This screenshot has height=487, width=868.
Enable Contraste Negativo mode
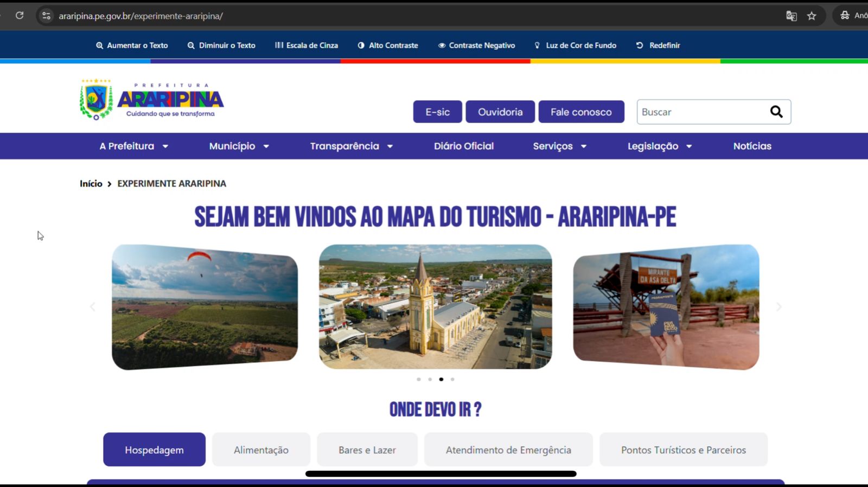(x=477, y=46)
